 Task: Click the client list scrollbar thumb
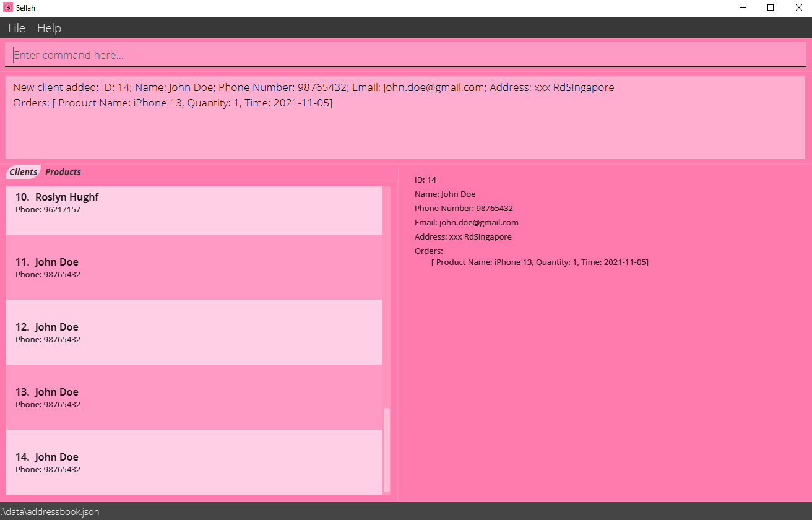coord(387,449)
